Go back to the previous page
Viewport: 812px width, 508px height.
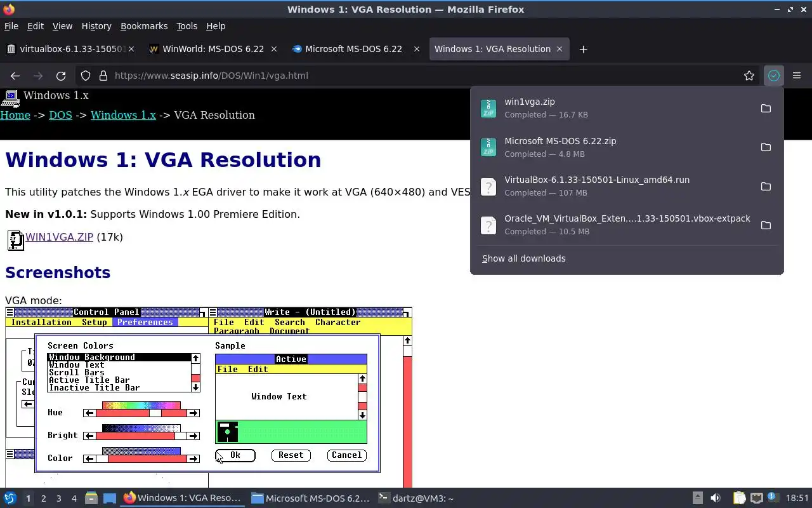pyautogui.click(x=15, y=76)
